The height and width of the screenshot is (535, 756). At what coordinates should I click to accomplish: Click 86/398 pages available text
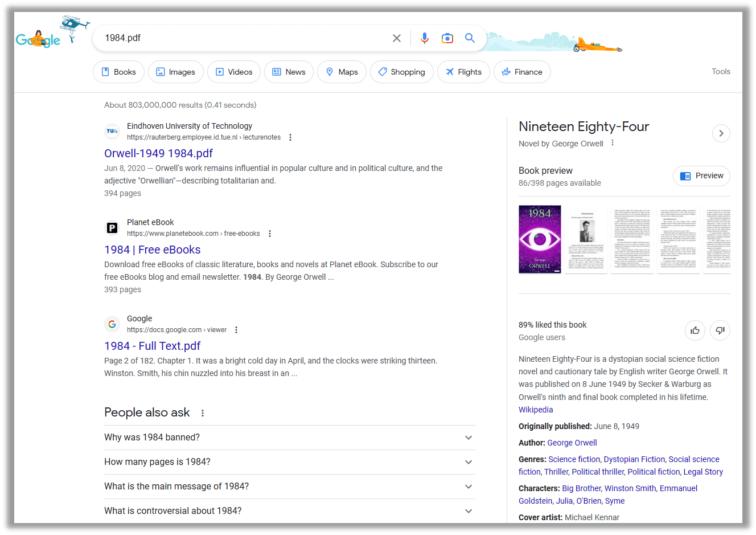point(560,183)
